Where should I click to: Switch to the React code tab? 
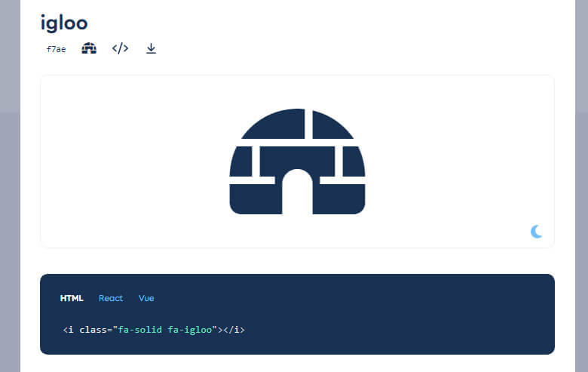tap(110, 298)
